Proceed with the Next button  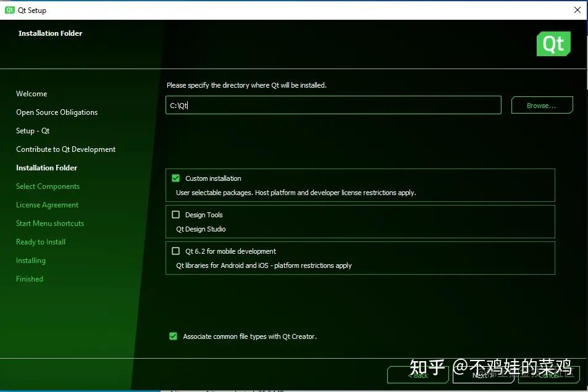[x=484, y=375]
